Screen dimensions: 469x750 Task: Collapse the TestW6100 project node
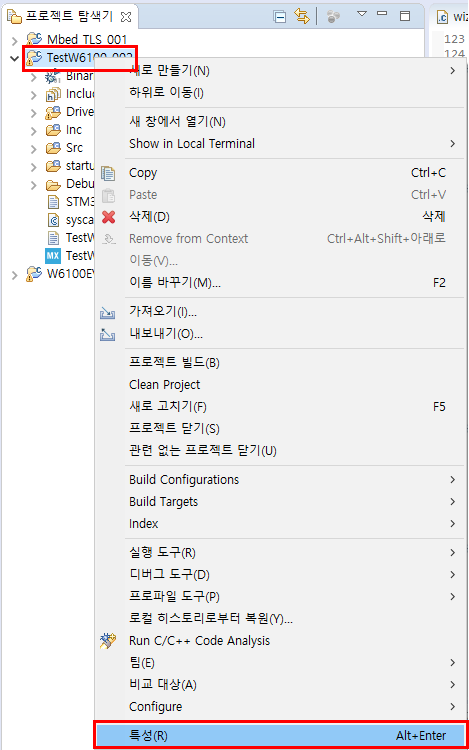point(14,59)
